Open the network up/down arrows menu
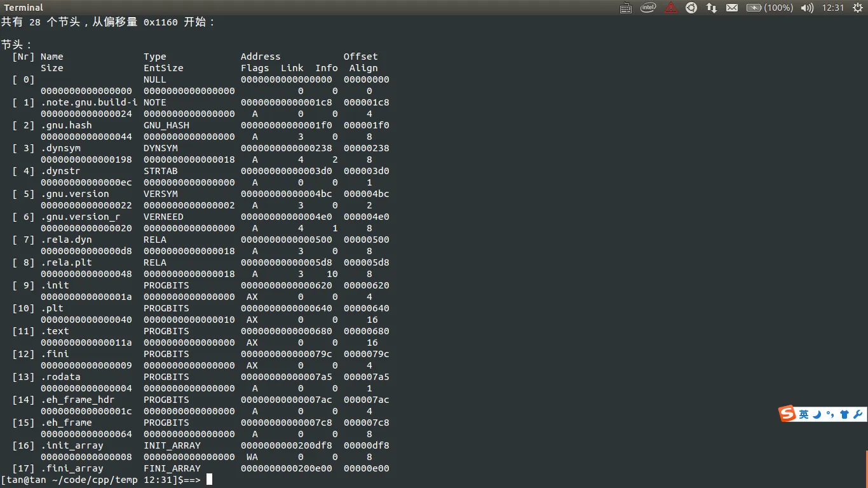 (712, 8)
